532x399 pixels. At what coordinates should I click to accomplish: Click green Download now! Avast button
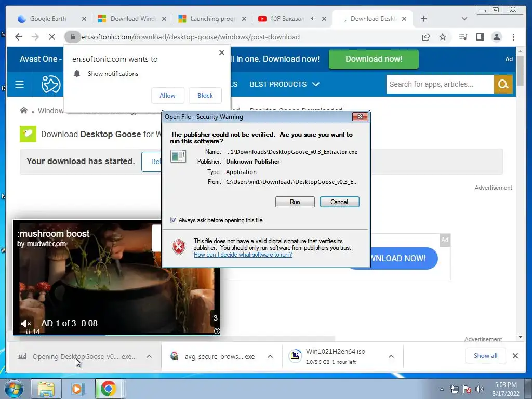[x=374, y=59]
